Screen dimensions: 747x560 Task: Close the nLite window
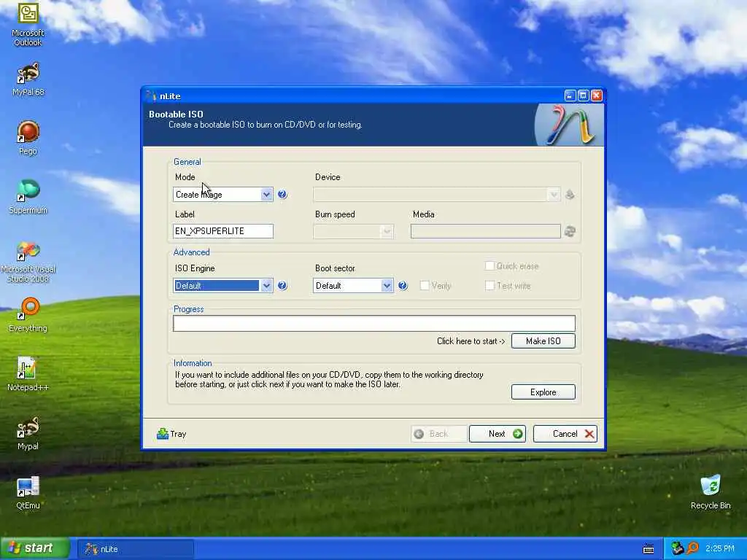(597, 96)
